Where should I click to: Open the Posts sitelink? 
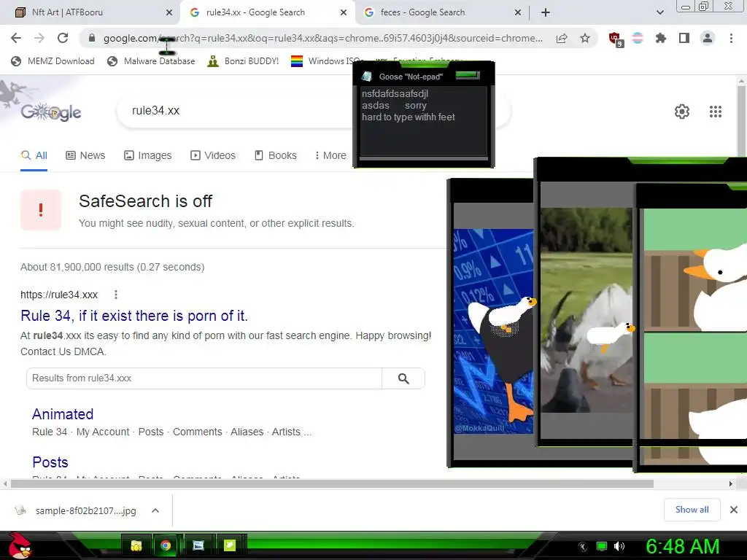point(50,462)
